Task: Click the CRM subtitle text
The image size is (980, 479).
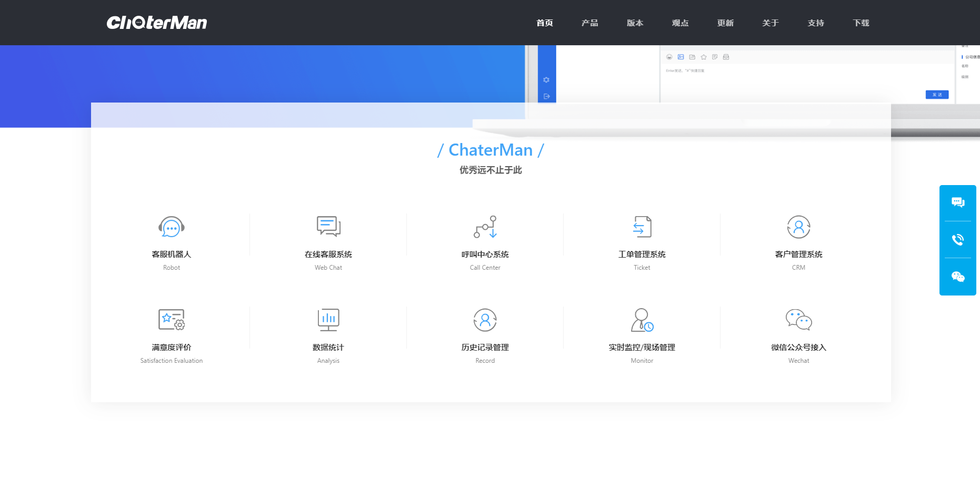Action: pos(799,268)
